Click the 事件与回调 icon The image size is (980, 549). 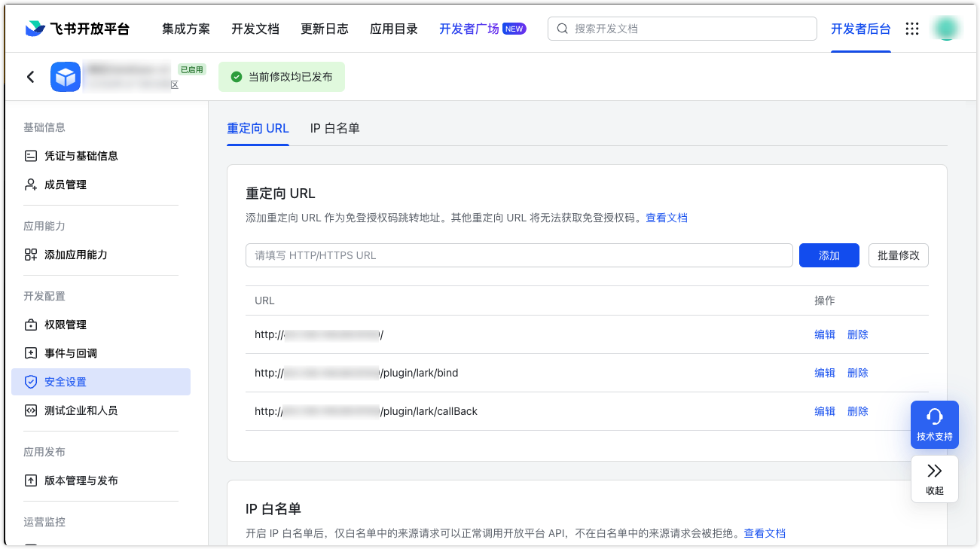point(31,353)
